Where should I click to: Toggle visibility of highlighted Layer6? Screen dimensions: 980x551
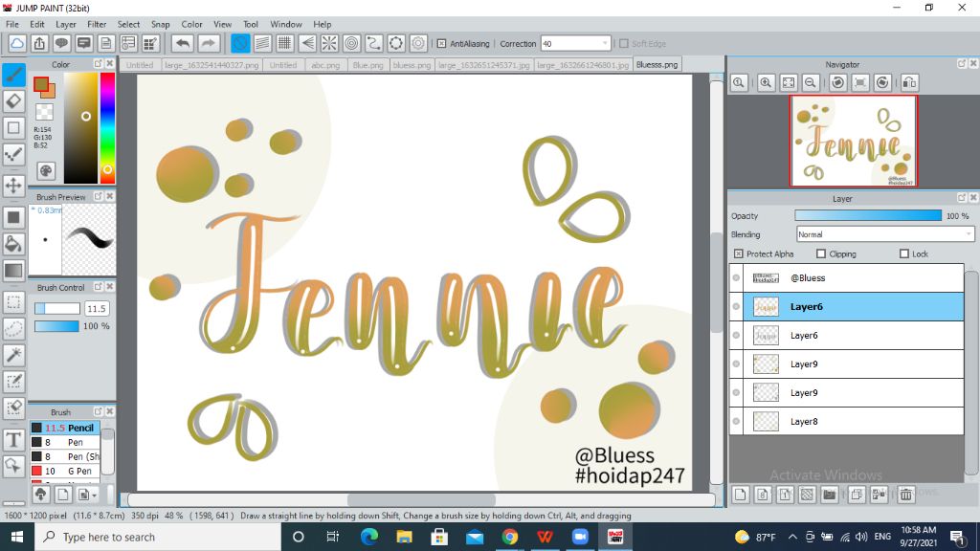click(x=736, y=307)
